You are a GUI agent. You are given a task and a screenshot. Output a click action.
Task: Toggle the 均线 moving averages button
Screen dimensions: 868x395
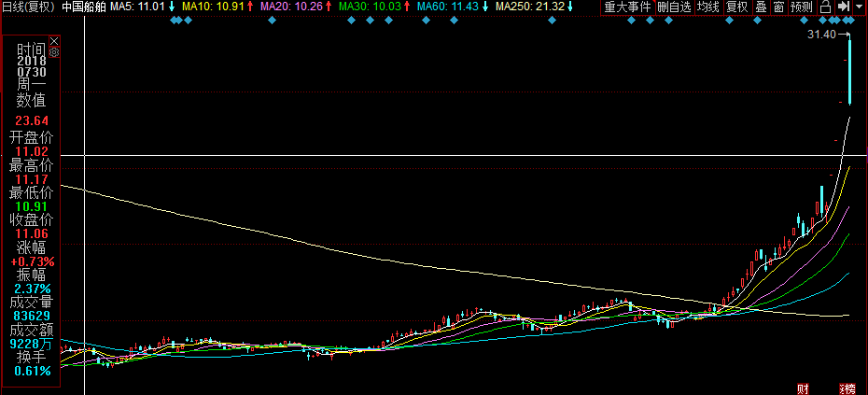tap(708, 7)
